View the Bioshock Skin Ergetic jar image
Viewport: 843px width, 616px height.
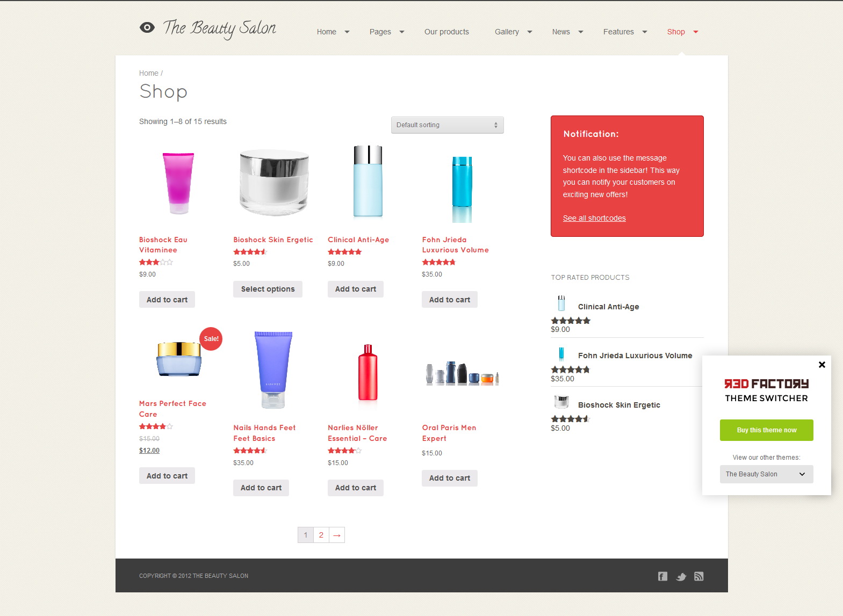tap(274, 183)
